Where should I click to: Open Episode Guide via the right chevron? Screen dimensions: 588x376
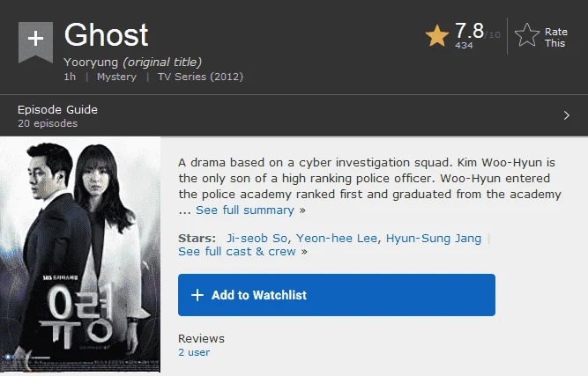(566, 115)
